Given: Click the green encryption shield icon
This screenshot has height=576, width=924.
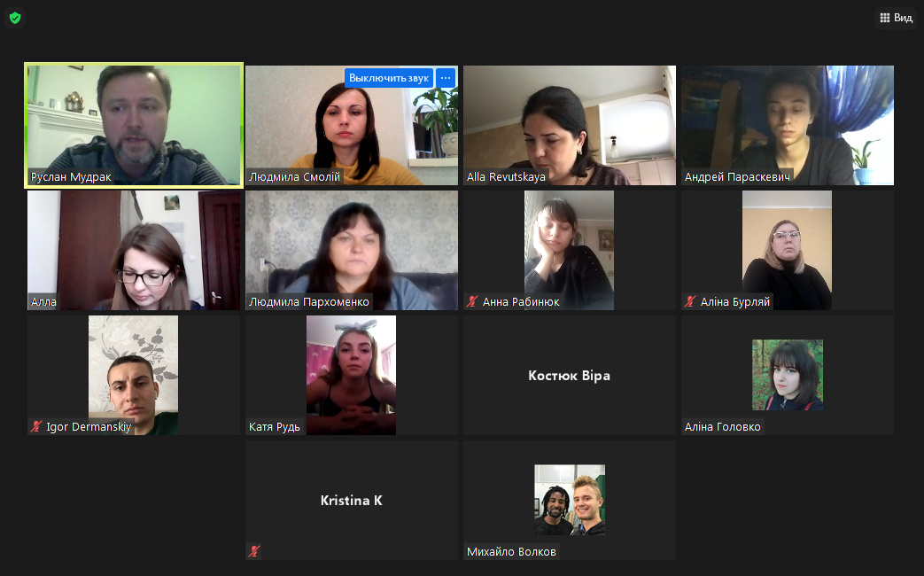Looking at the screenshot, I should (x=15, y=18).
